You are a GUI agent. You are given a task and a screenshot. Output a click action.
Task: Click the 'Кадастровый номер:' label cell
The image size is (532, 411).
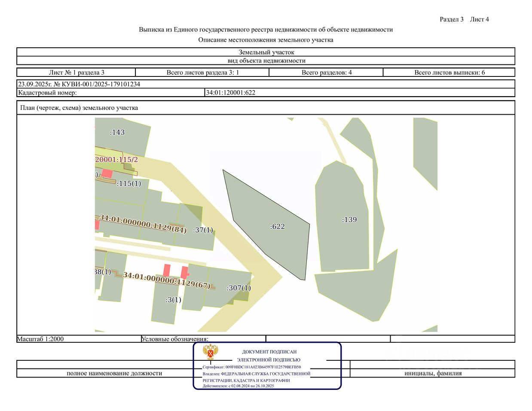[111, 92]
